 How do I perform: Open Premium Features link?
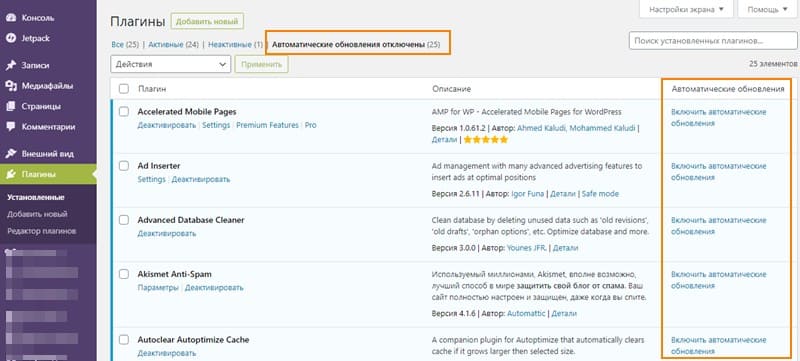pyautogui.click(x=267, y=125)
